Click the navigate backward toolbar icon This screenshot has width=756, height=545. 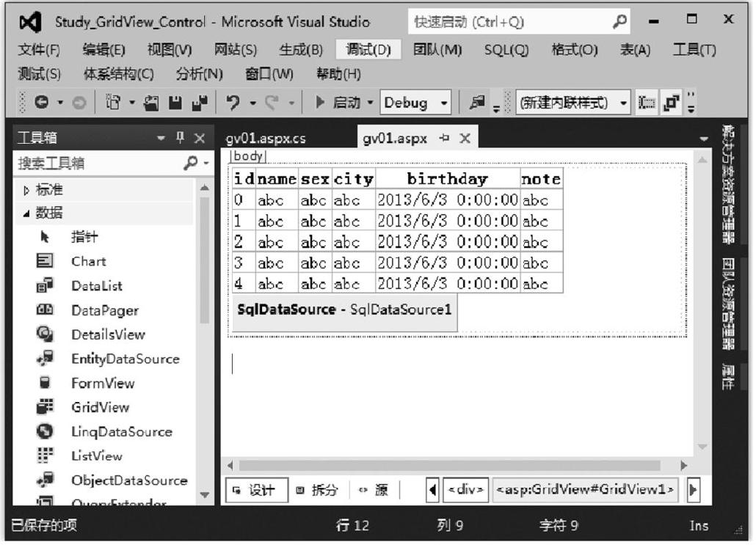pyautogui.click(x=42, y=103)
